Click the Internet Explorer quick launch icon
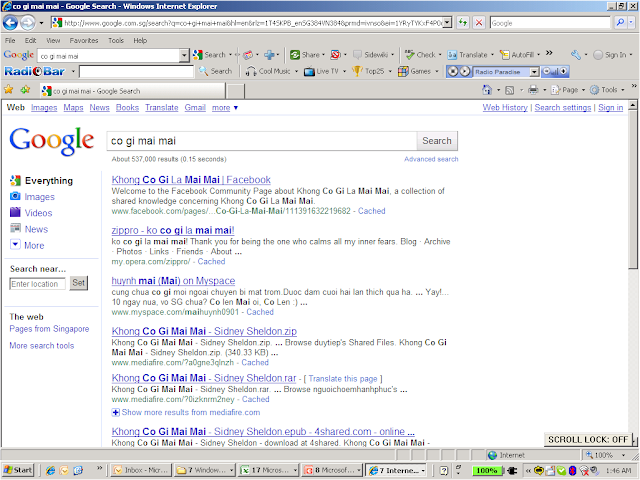 [50, 470]
